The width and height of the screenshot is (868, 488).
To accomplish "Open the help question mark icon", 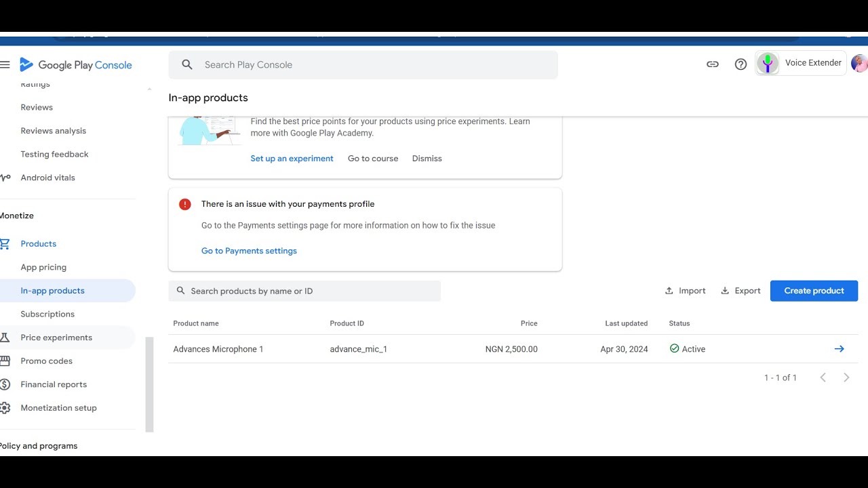I will 741,64.
